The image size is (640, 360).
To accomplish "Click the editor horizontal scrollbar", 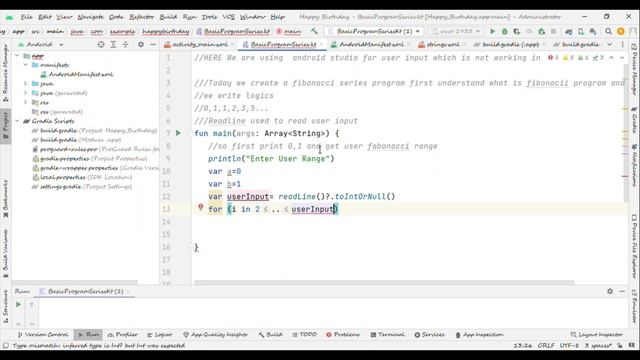I will pyautogui.click(x=384, y=282).
